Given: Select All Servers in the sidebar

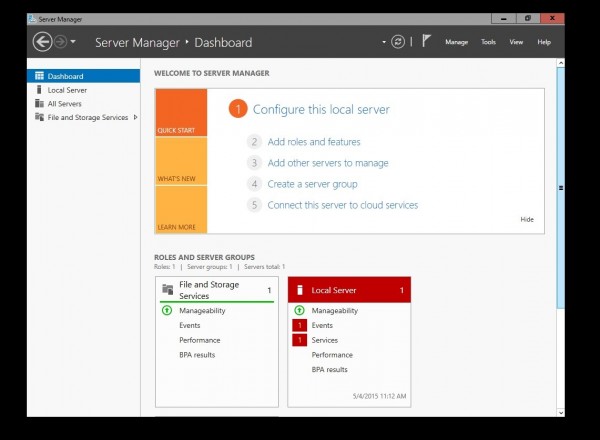Looking at the screenshot, I should [64, 104].
